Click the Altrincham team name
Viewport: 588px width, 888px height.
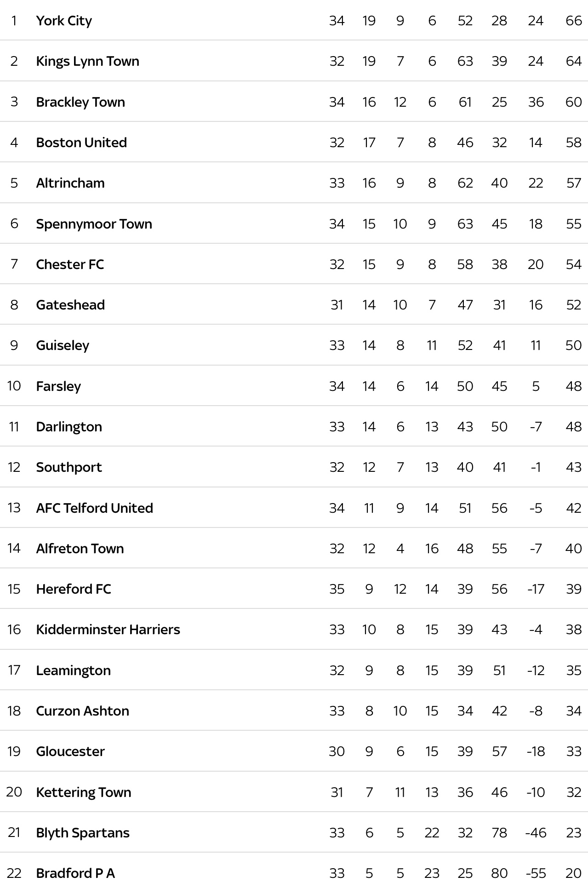click(x=70, y=183)
